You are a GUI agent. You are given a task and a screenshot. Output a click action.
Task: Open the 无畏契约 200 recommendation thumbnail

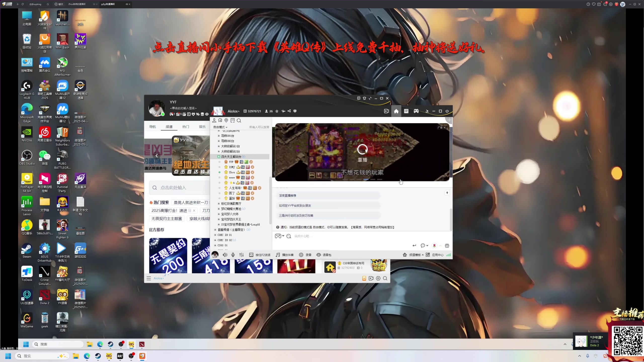tap(168, 256)
